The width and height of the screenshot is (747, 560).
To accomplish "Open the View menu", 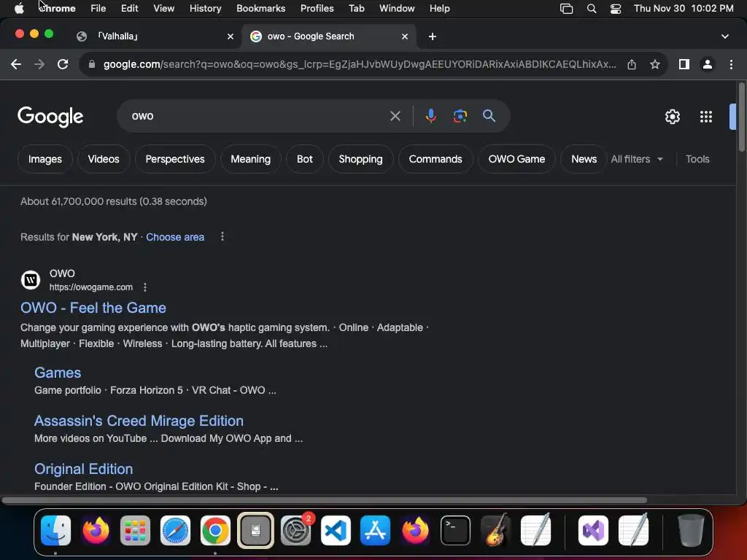I will click(163, 9).
